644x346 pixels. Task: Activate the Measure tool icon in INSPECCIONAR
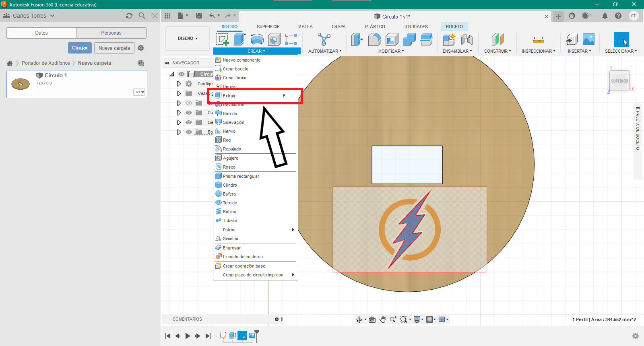pos(538,39)
